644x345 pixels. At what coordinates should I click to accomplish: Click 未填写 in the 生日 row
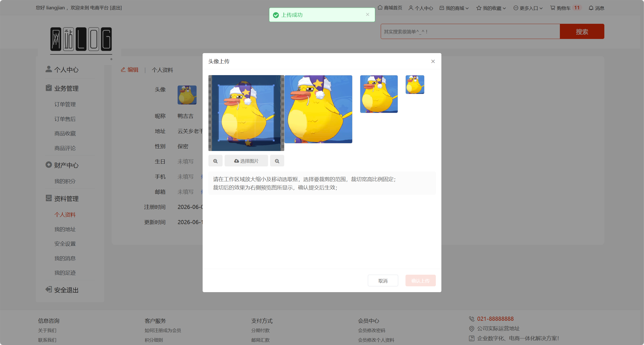185,161
